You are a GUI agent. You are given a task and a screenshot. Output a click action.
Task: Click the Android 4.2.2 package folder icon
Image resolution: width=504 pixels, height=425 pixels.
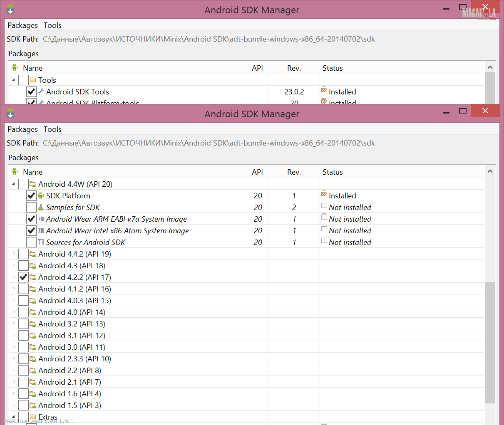[33, 277]
